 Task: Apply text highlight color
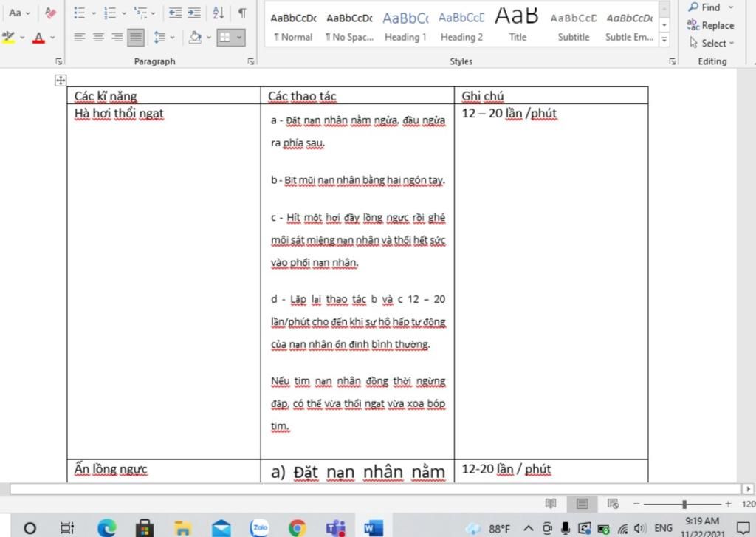point(8,37)
